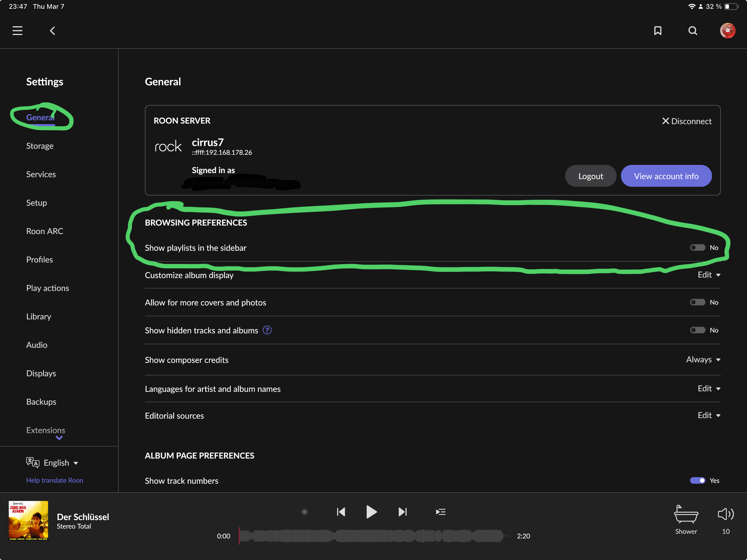Expand Customize album display Edit dropdown
Viewport: 747px width, 560px height.
709,275
